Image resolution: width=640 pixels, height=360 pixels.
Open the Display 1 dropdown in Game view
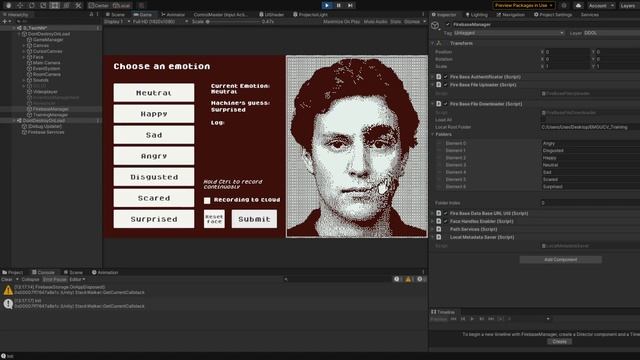point(117,21)
